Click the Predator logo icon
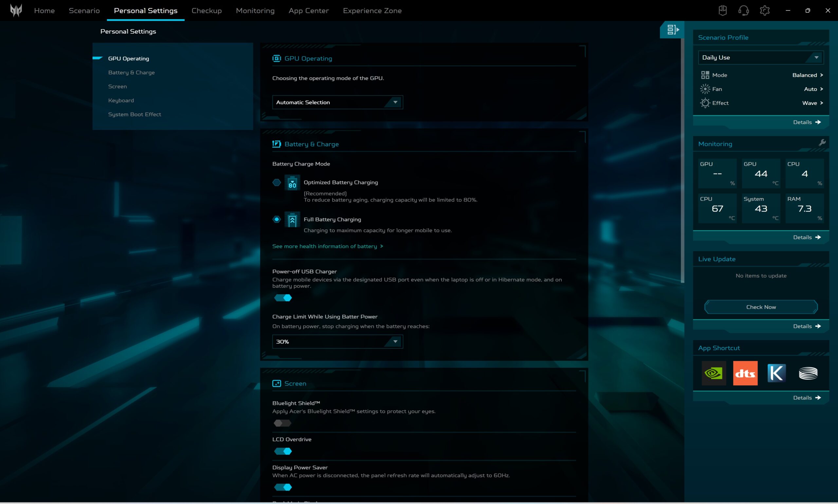 [x=16, y=10]
